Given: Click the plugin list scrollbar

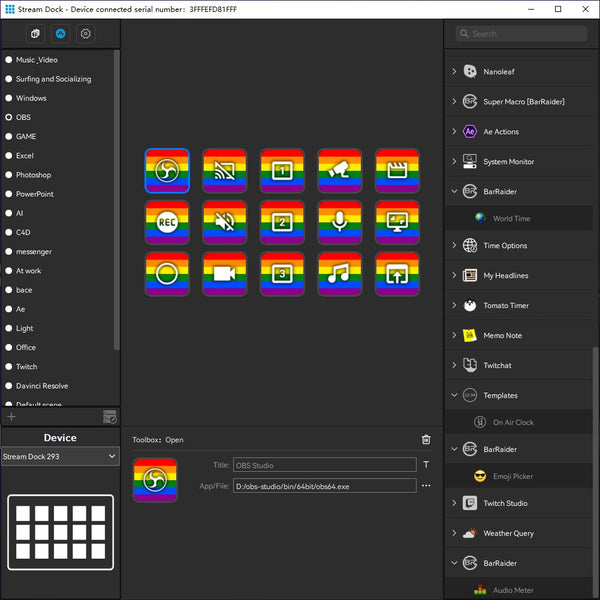Looking at the screenshot, I should click(595, 471).
